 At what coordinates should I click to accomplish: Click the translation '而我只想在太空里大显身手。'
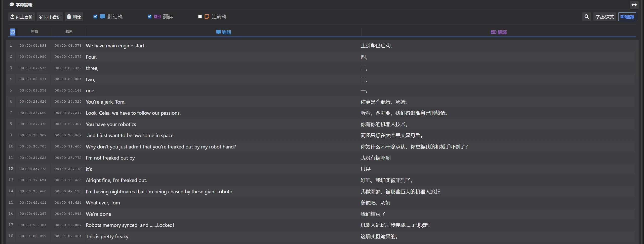392,135
